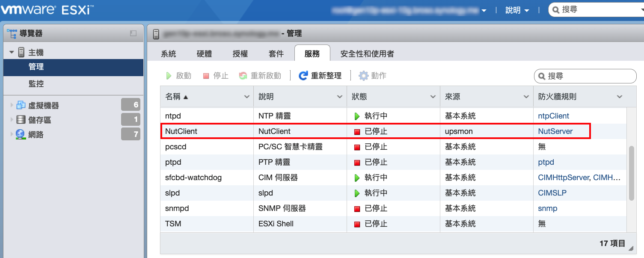Open the 來源 column dropdown chevron
The image size is (644, 258).
click(x=527, y=97)
